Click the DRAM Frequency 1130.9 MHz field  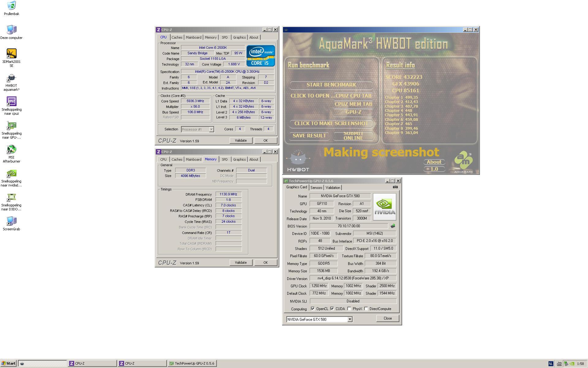click(x=228, y=194)
